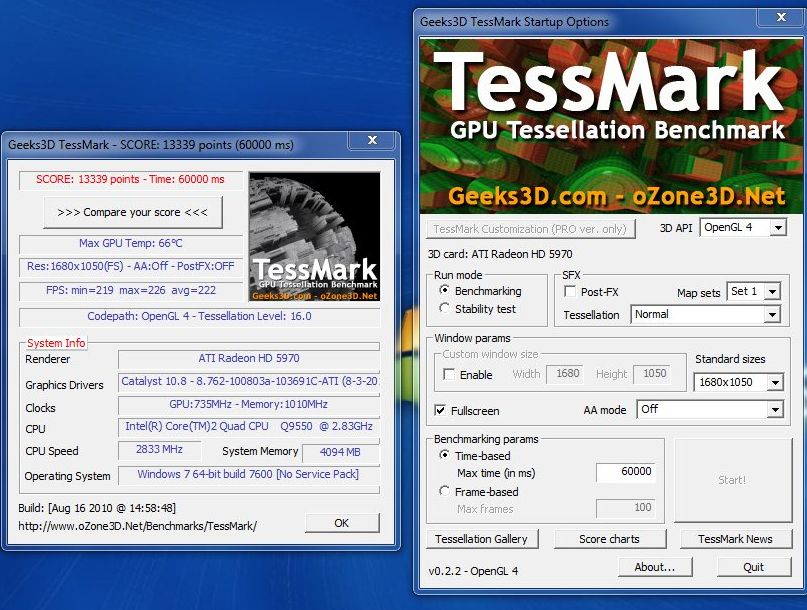Click the Height input field
The image size is (807, 610).
651,374
